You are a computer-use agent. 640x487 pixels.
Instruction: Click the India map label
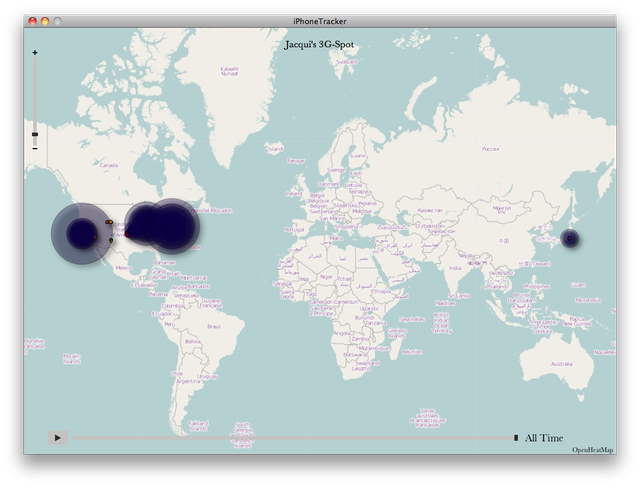(455, 268)
